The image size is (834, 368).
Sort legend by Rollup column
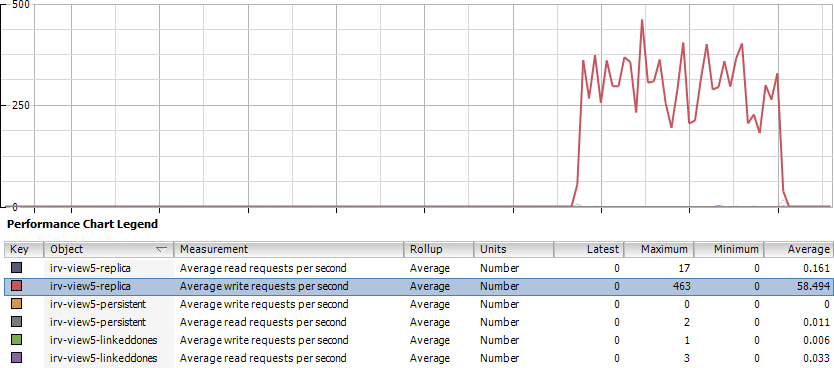click(x=439, y=249)
